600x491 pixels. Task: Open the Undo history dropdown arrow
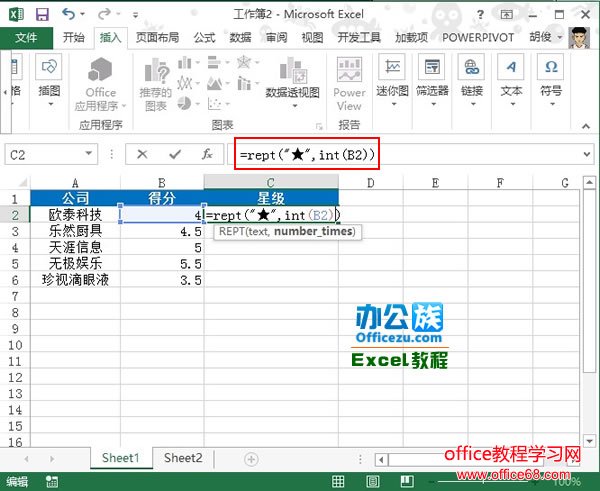pyautogui.click(x=82, y=15)
